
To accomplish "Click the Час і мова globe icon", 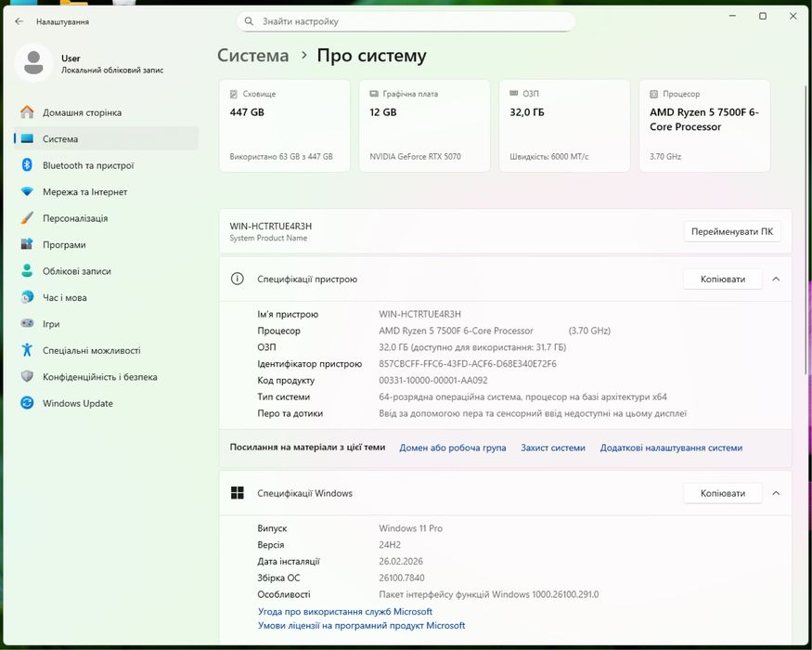I will point(27,297).
